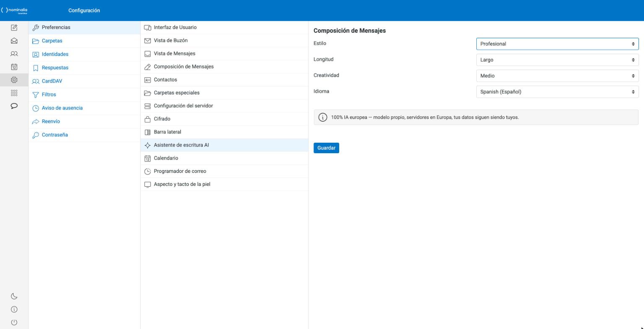Open the Aviso de ausencia section
The image size is (644, 329).
click(x=84, y=108)
